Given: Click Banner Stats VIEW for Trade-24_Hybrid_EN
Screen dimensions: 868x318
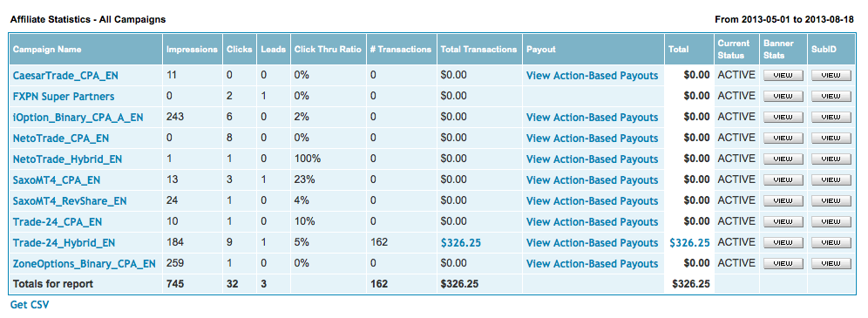Looking at the screenshot, I should click(x=783, y=243).
